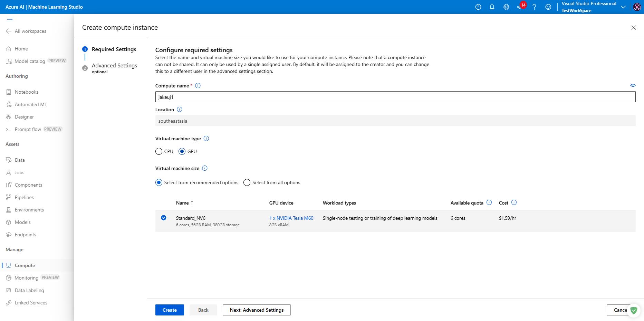Click the blue Create button
The width and height of the screenshot is (644, 321).
[170, 310]
